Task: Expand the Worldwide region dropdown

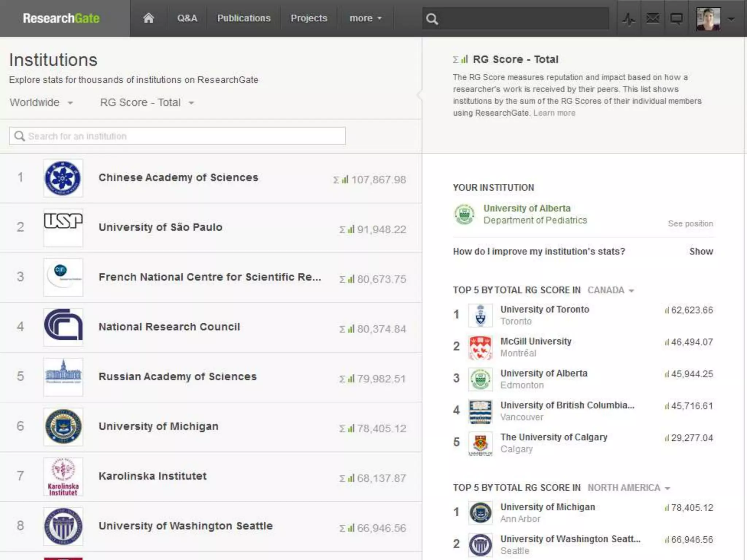Action: coord(41,103)
